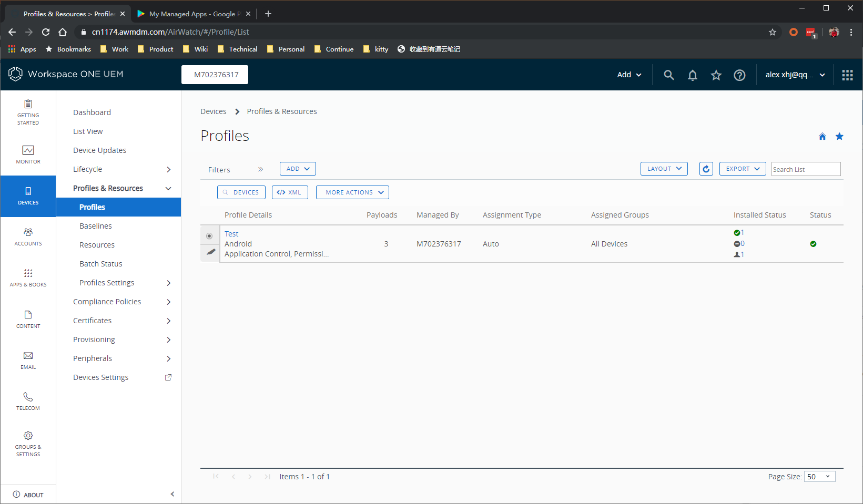863x504 pixels.
Task: Click not-installed count 0 indicator
Action: (x=739, y=244)
